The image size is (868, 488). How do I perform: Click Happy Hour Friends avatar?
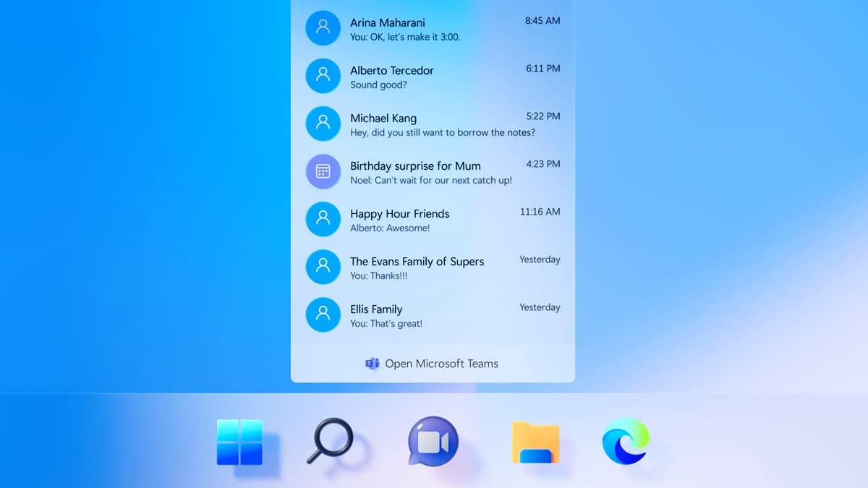click(323, 219)
